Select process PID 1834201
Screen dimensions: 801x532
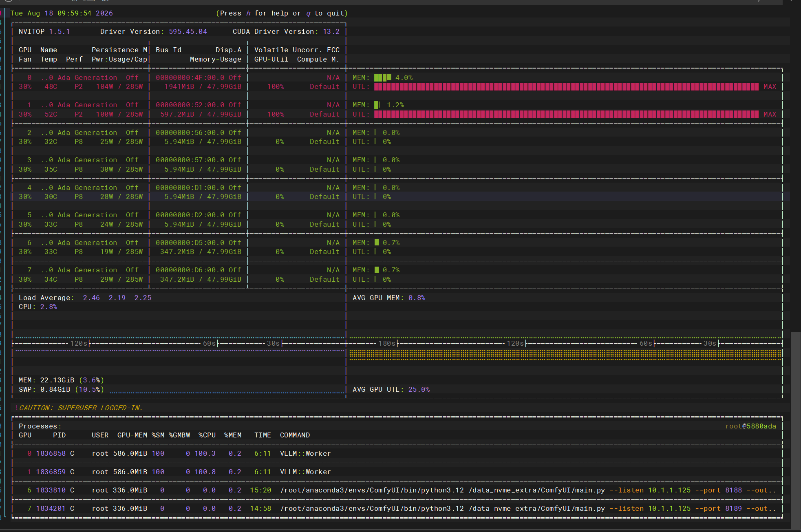tap(51, 509)
